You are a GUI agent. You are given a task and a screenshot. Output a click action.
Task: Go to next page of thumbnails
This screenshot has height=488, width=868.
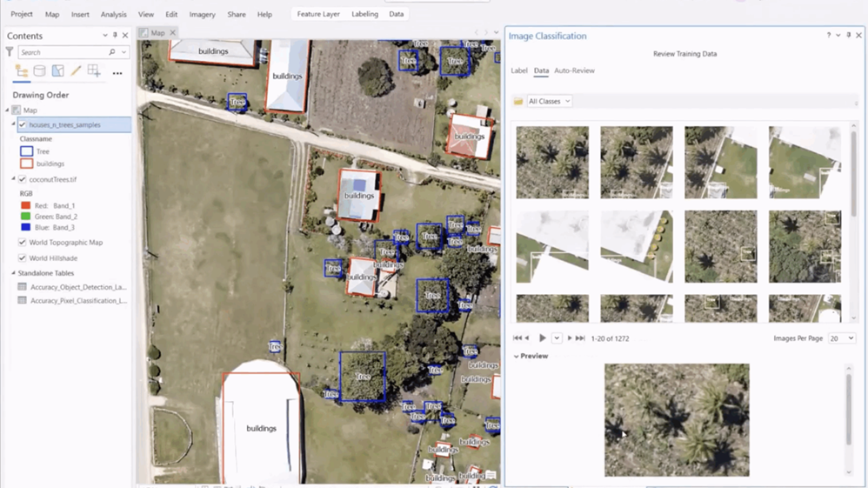[x=570, y=338]
